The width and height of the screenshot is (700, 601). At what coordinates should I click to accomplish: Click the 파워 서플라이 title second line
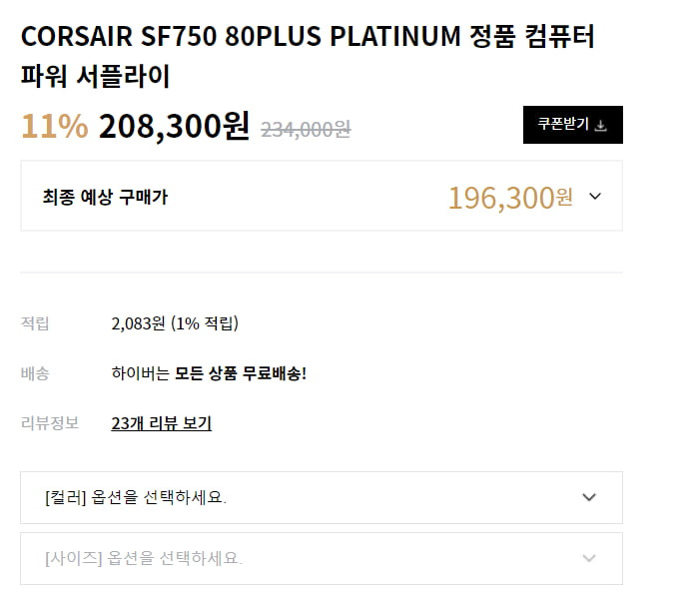[x=95, y=76]
